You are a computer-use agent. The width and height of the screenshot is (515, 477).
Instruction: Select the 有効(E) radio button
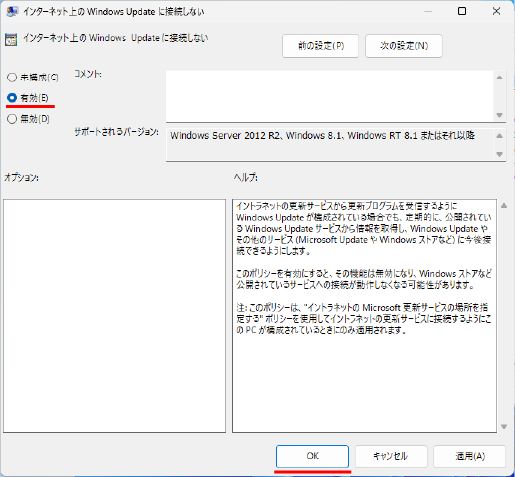tap(12, 98)
